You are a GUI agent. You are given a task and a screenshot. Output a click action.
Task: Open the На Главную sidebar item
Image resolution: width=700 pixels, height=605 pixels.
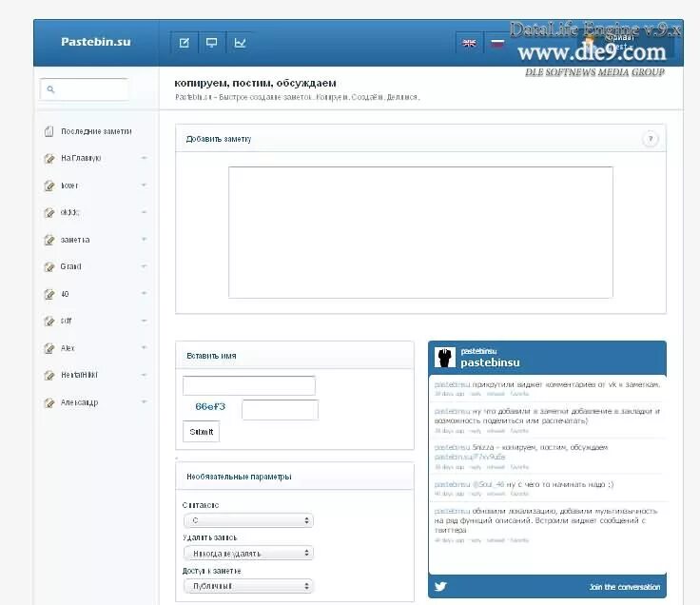point(81,158)
